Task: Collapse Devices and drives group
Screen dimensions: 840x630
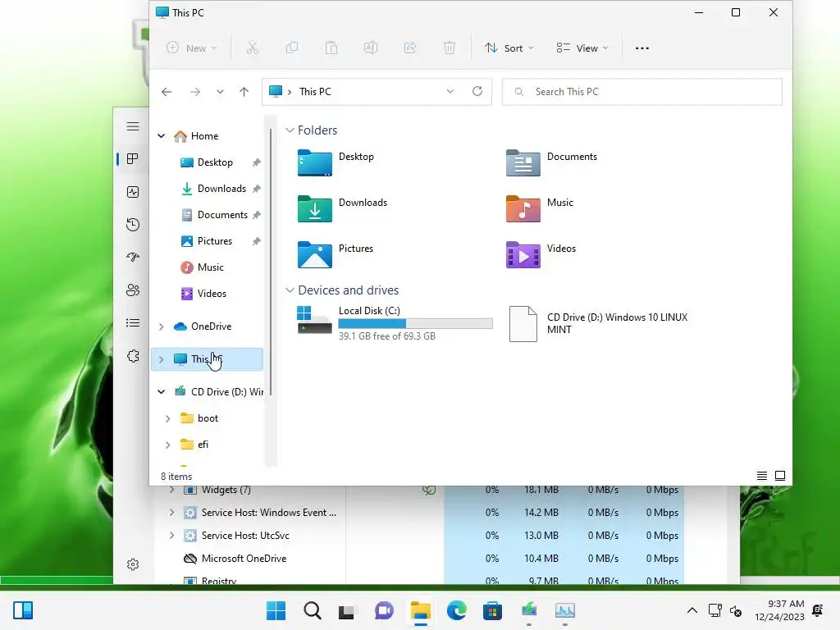Action: (x=290, y=290)
